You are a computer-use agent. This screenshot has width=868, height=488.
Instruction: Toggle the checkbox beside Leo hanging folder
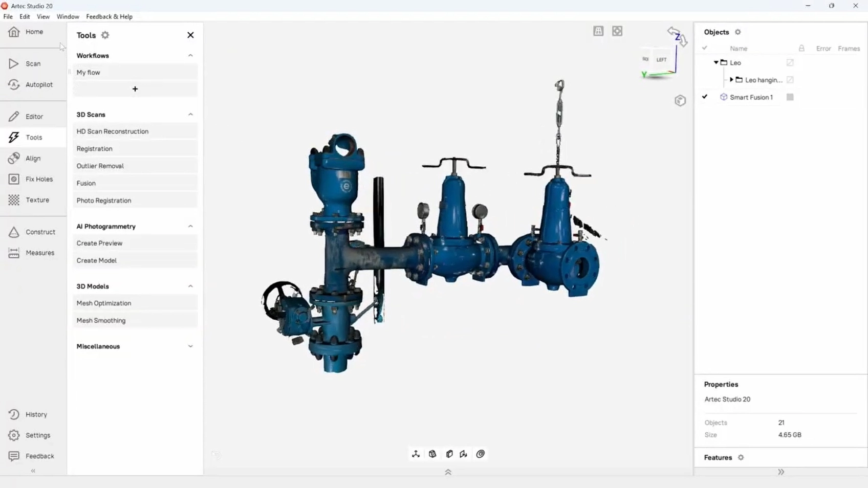(790, 80)
